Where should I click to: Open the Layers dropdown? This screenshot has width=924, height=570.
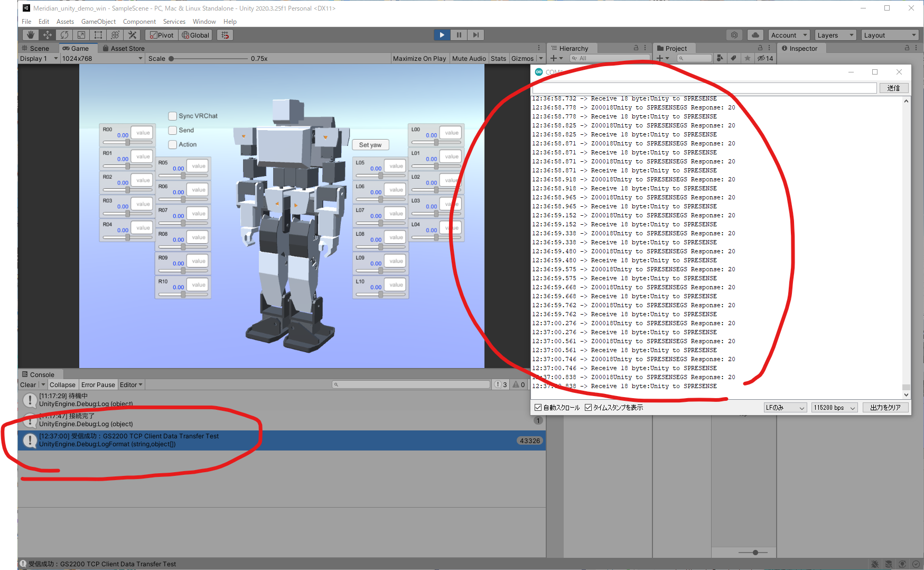click(835, 35)
